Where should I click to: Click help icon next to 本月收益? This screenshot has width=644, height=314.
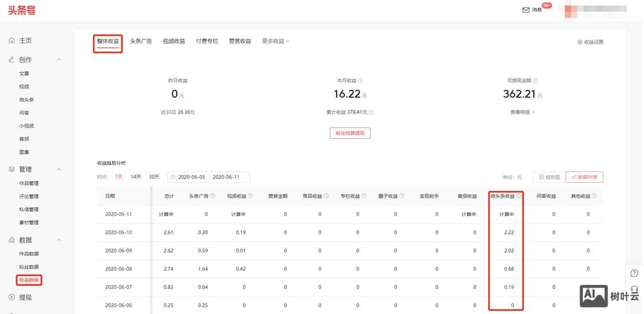(361, 81)
